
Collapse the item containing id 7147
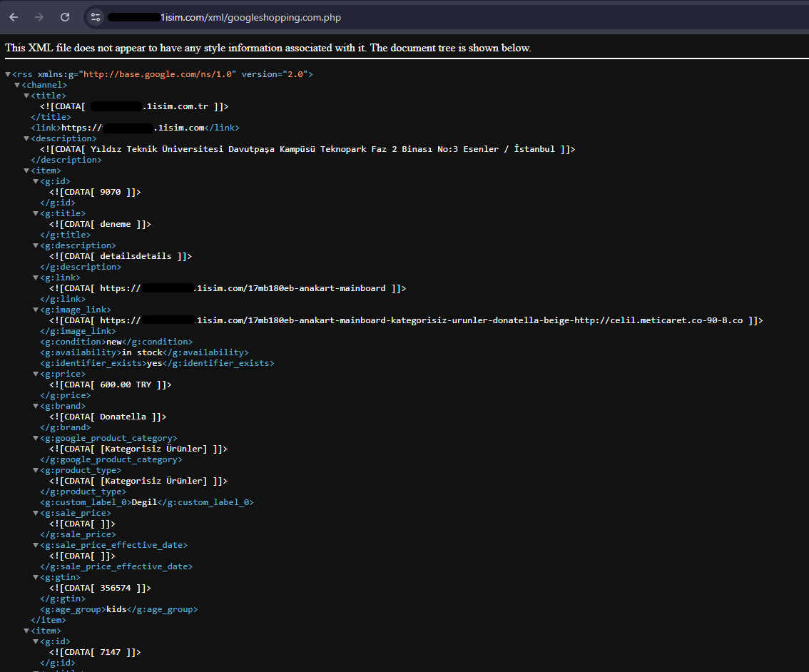coord(26,631)
